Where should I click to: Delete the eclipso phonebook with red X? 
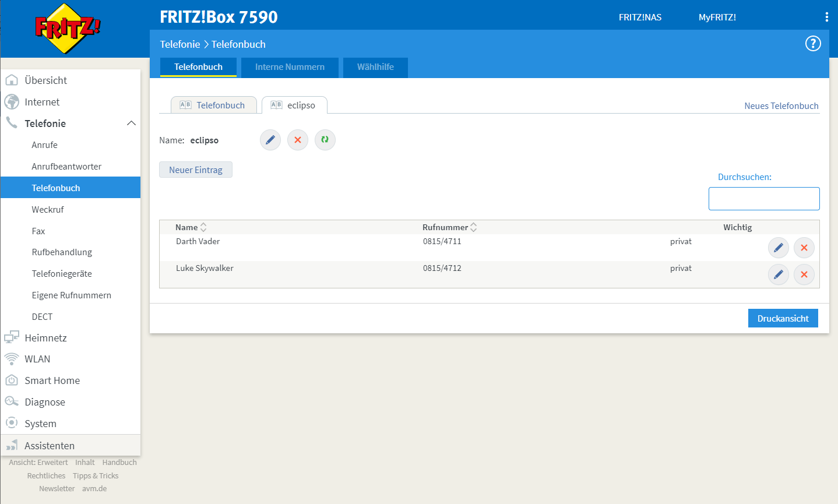pyautogui.click(x=298, y=140)
